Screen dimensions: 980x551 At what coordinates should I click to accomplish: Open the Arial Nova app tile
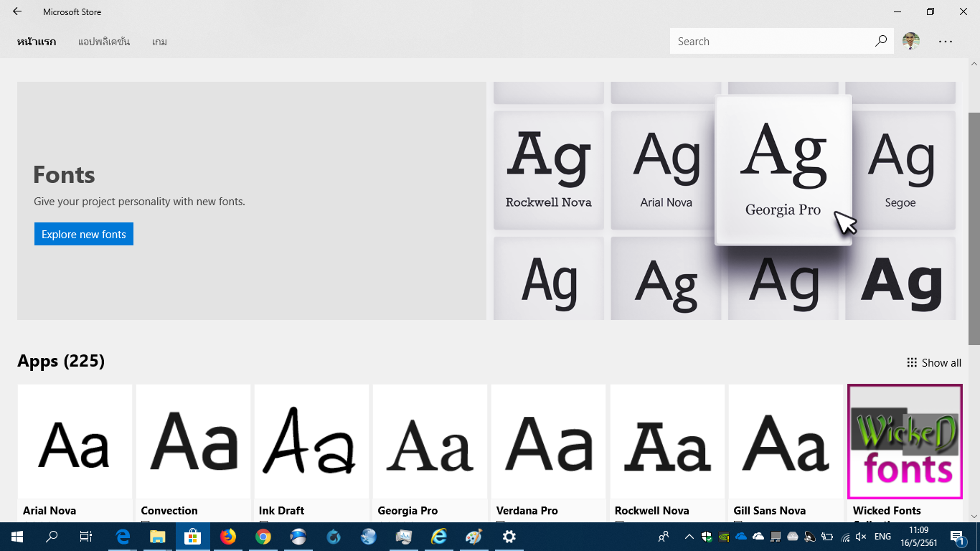click(75, 453)
